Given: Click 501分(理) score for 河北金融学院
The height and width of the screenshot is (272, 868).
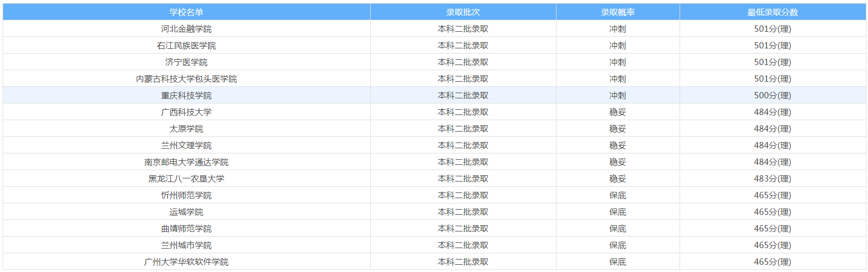Looking at the screenshot, I should pyautogui.click(x=772, y=29).
